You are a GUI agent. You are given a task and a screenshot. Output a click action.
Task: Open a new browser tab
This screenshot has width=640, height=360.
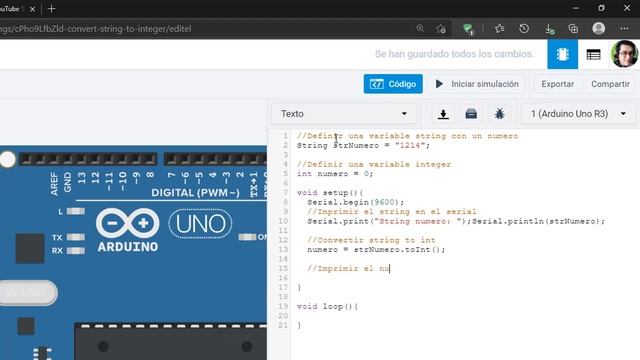coord(51,9)
